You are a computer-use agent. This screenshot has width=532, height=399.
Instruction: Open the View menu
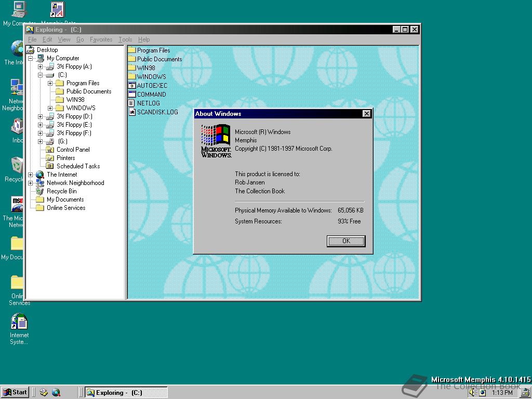coord(64,39)
